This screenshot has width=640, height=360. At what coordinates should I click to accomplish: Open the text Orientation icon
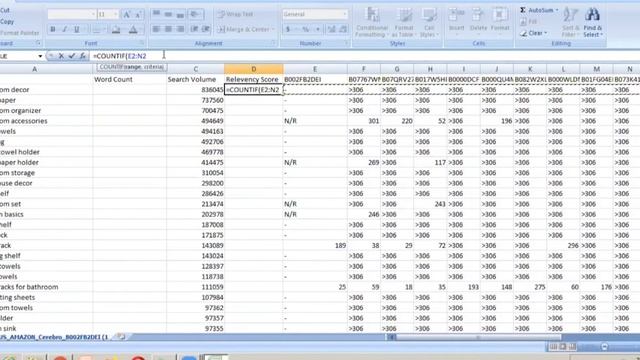click(x=195, y=14)
